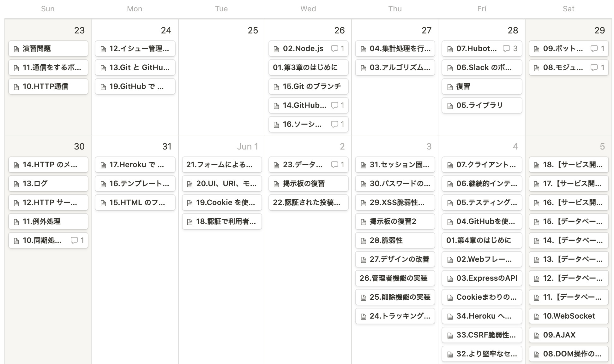
Task: Open 26.管理者機能の実装 entry
Action: [x=395, y=278]
